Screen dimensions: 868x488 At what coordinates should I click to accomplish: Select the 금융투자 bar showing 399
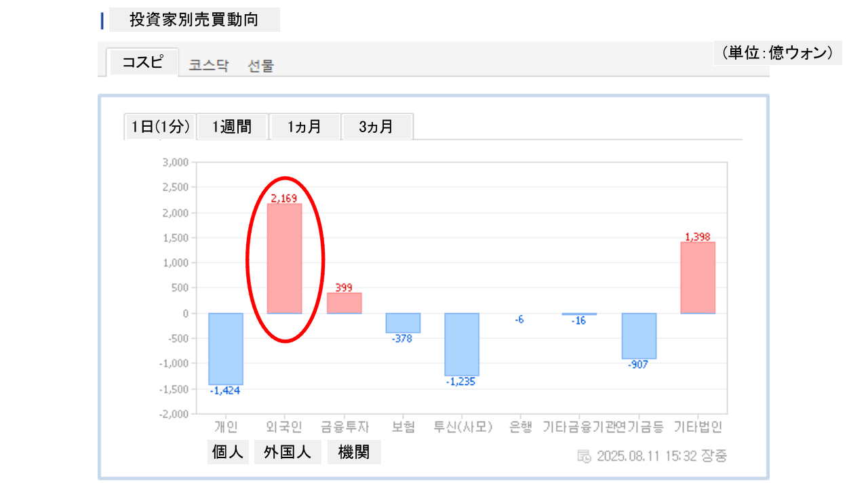pos(344,303)
